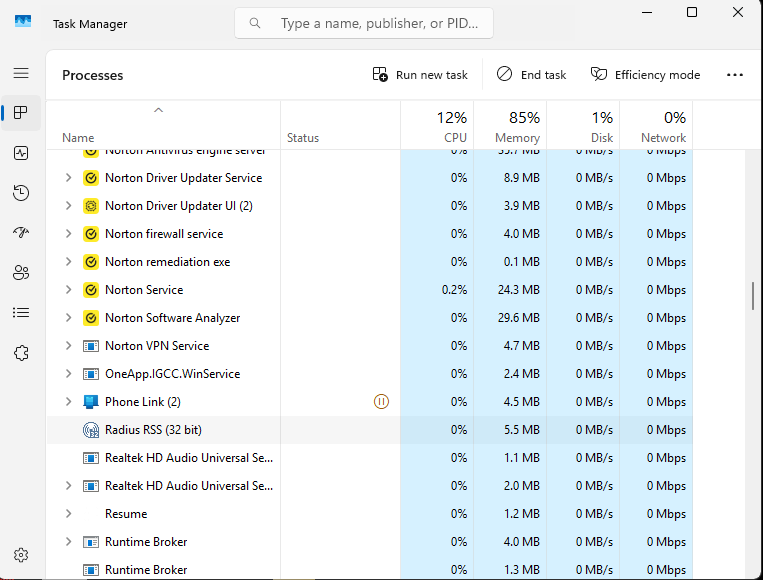Click the Norton firewall service icon
Image resolution: width=763 pixels, height=580 pixels.
(91, 234)
